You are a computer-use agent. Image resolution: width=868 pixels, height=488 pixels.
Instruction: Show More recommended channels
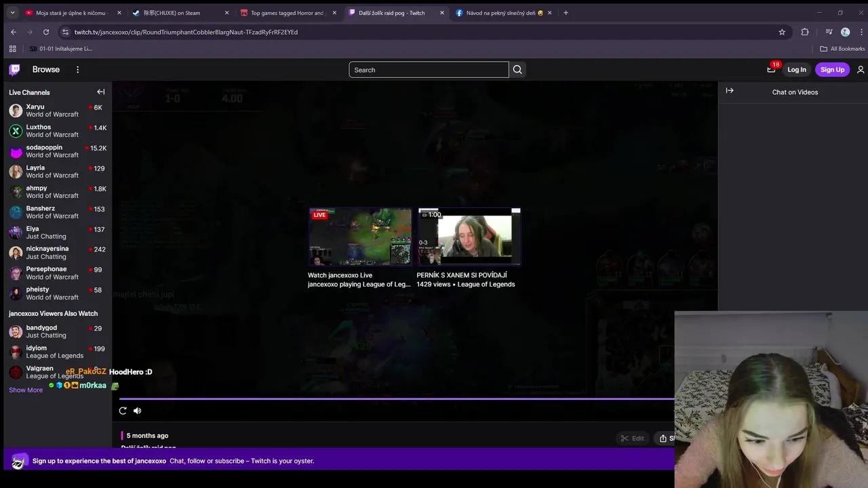tap(26, 390)
